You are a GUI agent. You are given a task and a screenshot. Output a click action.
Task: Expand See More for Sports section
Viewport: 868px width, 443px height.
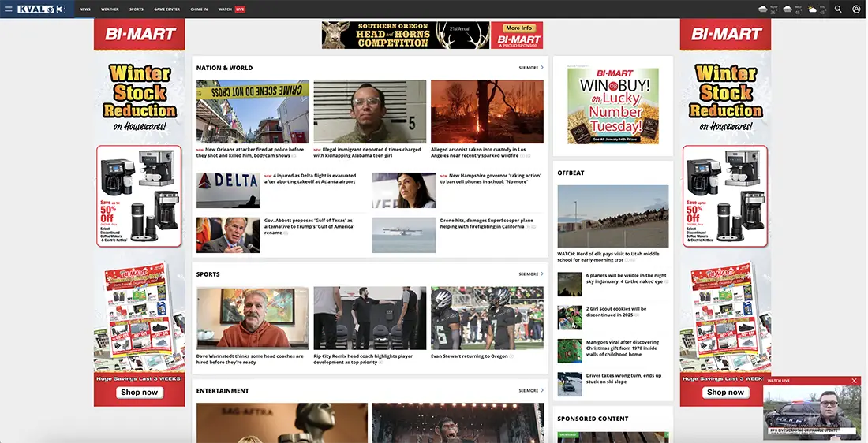point(531,274)
